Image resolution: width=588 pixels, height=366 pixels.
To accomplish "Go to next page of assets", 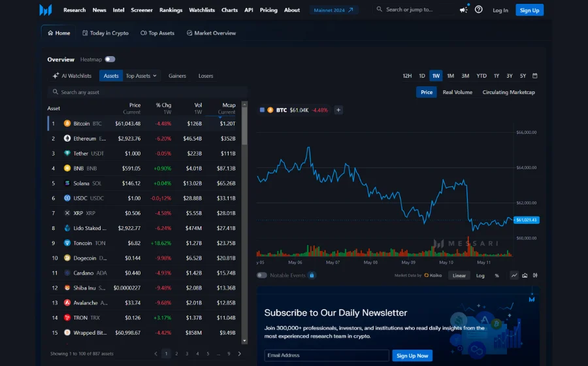I will click(x=239, y=354).
